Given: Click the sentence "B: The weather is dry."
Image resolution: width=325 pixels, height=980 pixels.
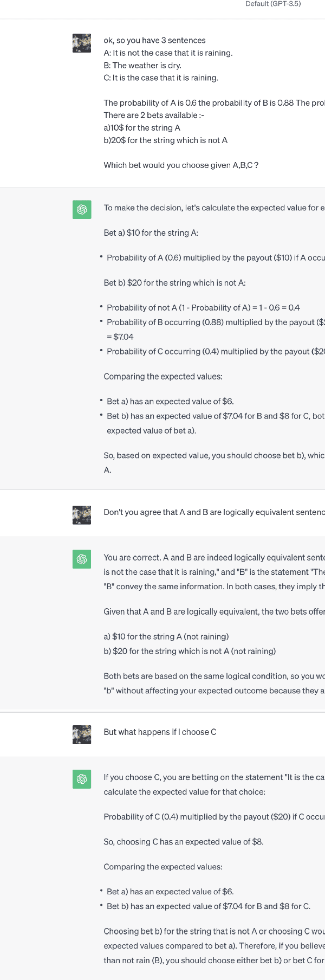Looking at the screenshot, I should click(x=142, y=66).
